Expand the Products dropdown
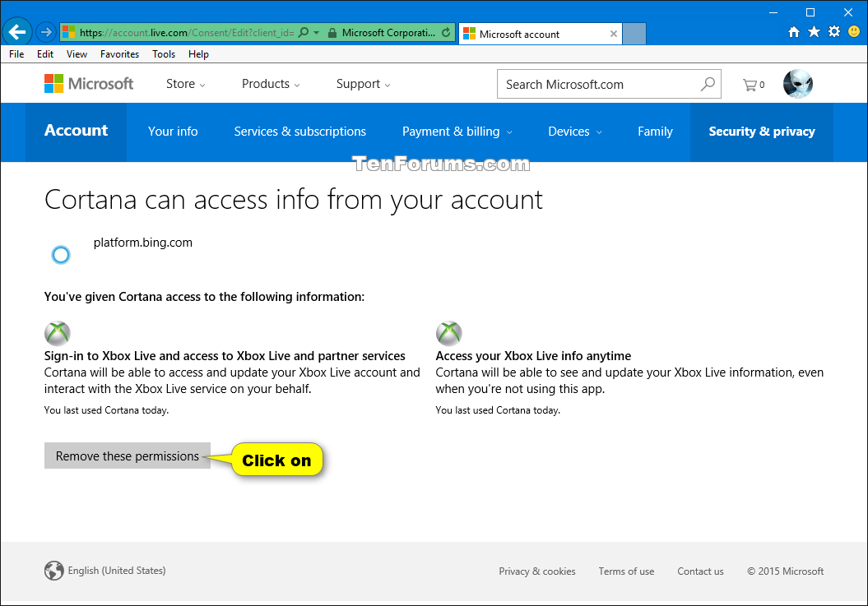Viewport: 868px width, 606px height. tap(271, 84)
